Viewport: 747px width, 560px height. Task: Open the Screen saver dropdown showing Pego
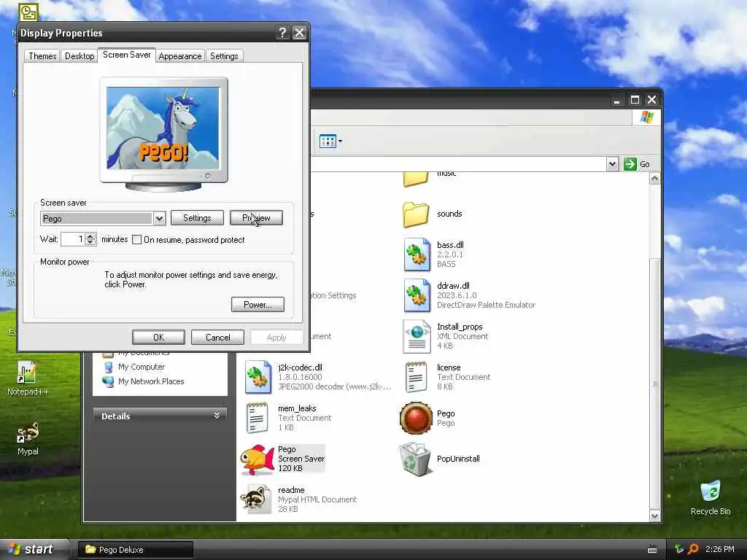[x=159, y=219]
